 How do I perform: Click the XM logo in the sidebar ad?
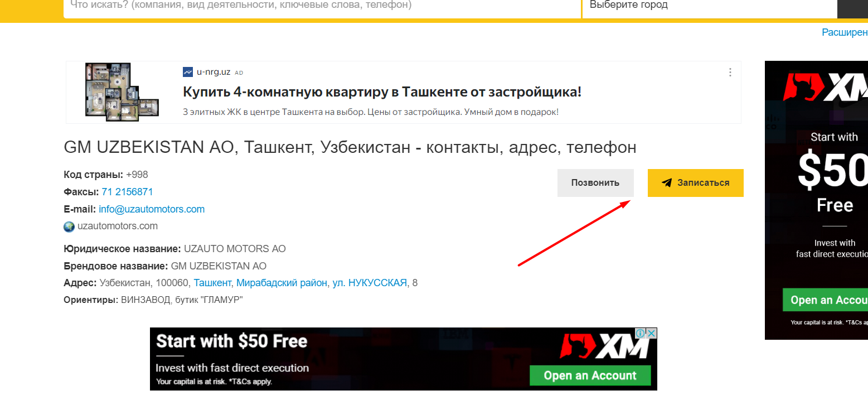coord(825,86)
